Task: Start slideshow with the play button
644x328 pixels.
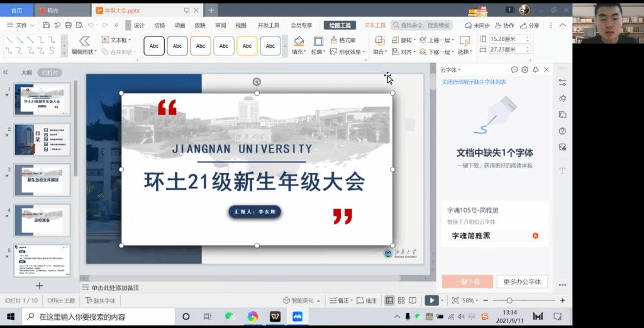Action: click(x=431, y=300)
